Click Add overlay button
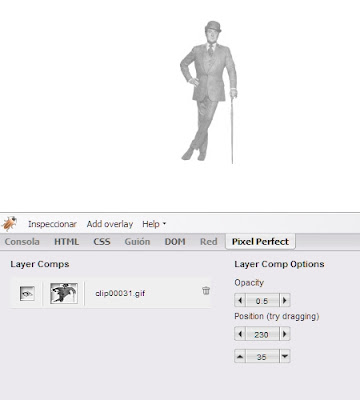Viewport: 360px width, 400px height. [x=110, y=224]
